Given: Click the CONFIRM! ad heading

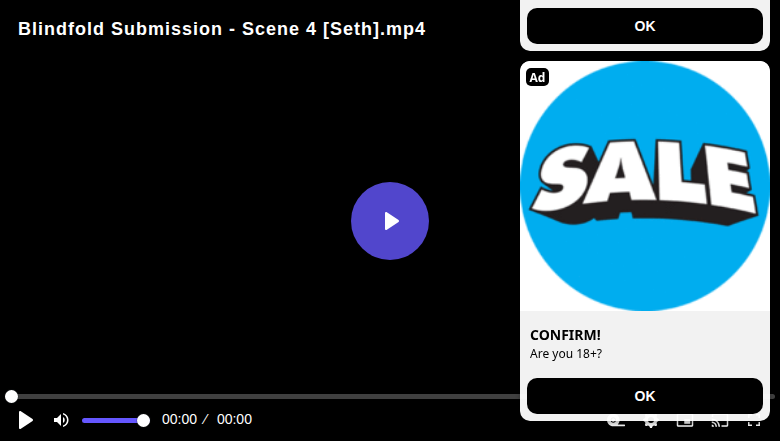Looking at the screenshot, I should [x=565, y=335].
